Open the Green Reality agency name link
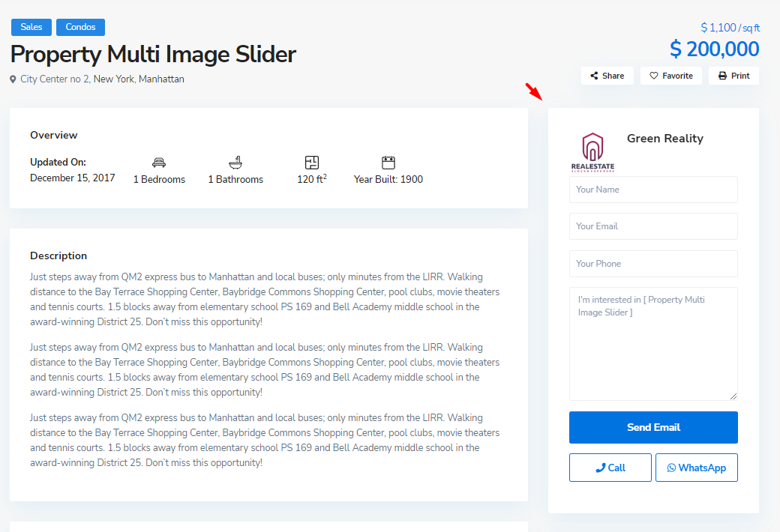This screenshot has width=780, height=532. 665,138
